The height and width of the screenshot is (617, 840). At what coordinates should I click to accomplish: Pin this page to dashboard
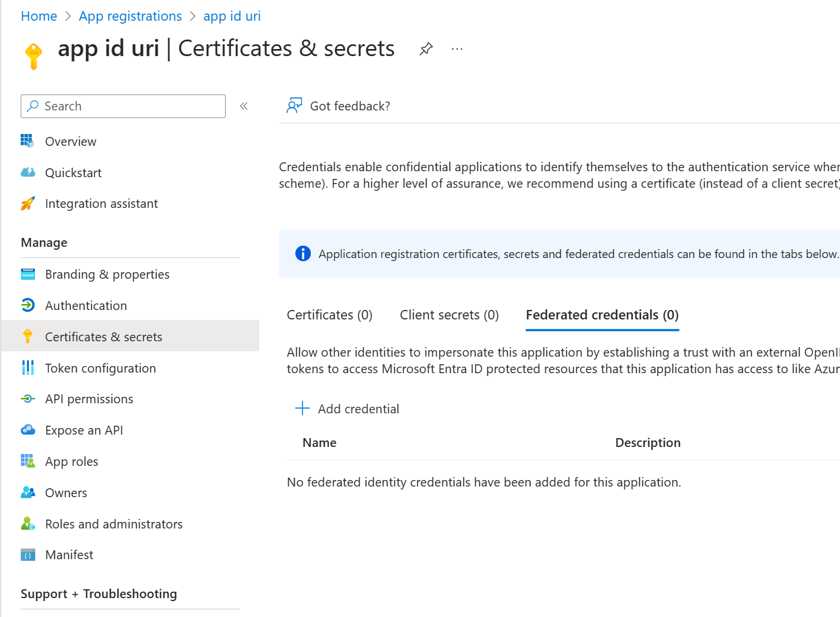[x=426, y=48]
